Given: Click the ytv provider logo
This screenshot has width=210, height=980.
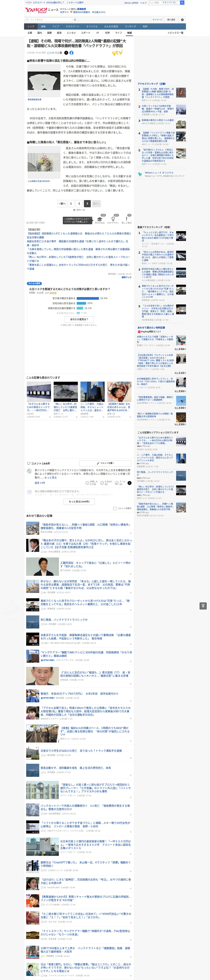Looking at the screenshot, I should click(x=117, y=53).
